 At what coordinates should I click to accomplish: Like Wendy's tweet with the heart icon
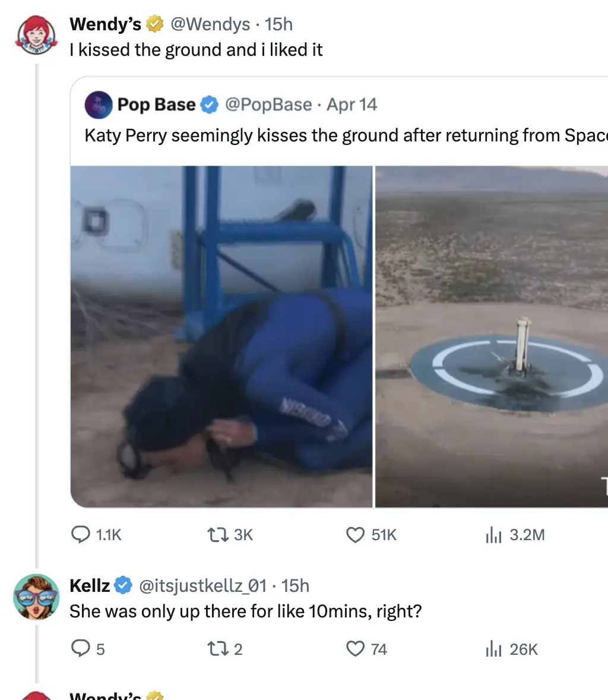pos(355,535)
